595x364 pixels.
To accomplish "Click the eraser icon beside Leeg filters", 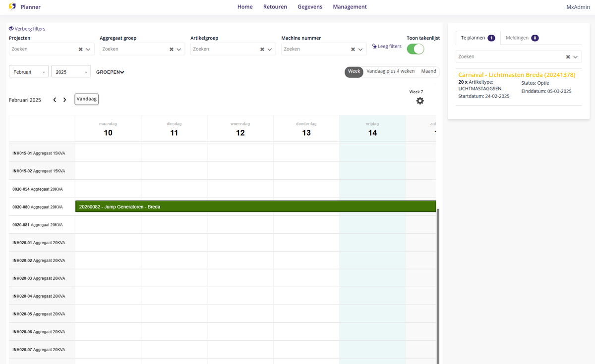I will click(374, 46).
